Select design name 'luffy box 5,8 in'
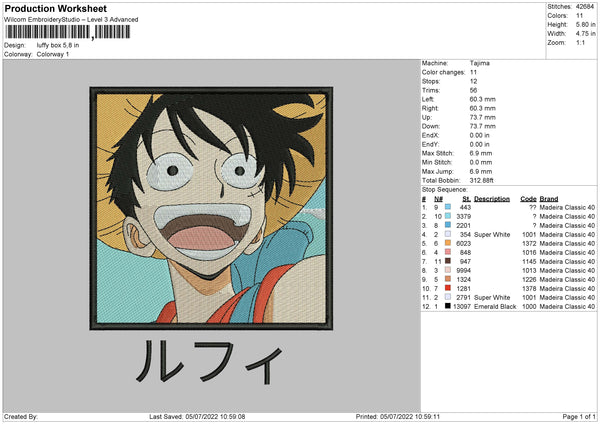600x424 pixels. click(x=58, y=45)
